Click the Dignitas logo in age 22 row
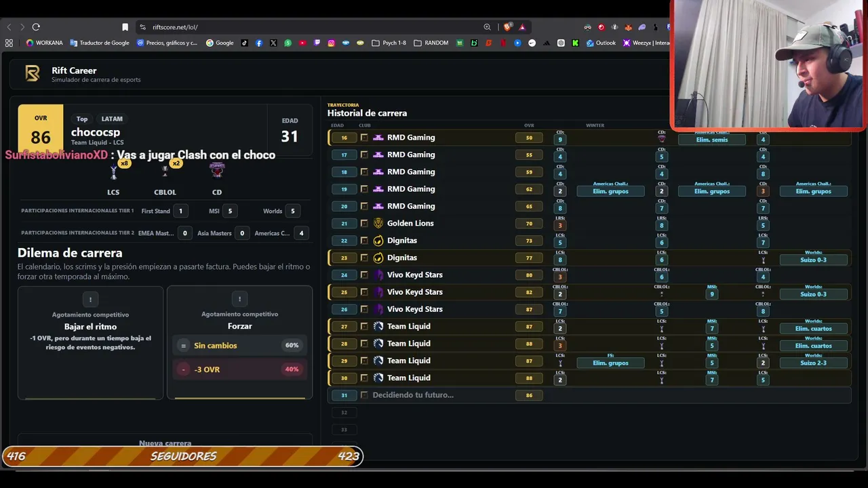868x488 pixels. 378,241
